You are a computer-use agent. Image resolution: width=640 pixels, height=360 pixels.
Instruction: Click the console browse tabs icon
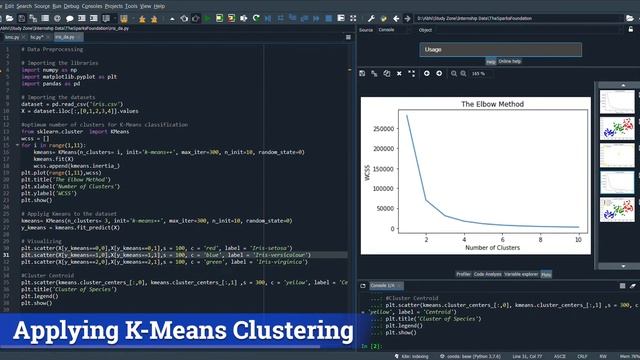(x=363, y=286)
